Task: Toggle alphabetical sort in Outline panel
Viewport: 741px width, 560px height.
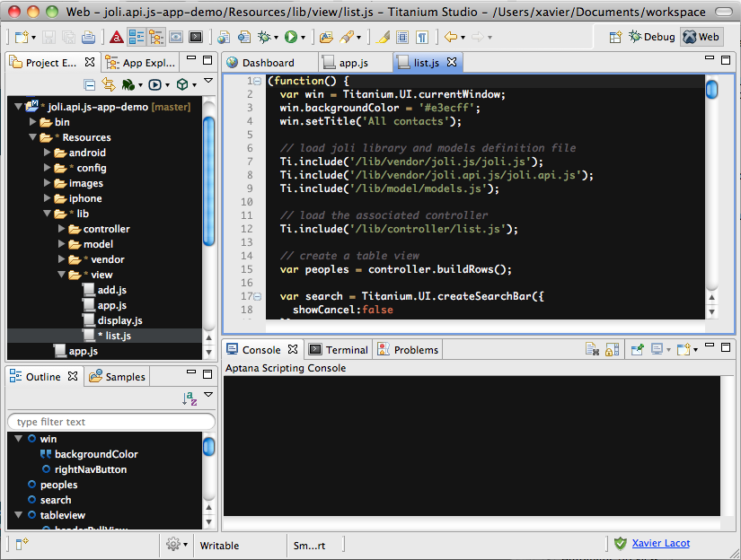Action: click(x=190, y=398)
